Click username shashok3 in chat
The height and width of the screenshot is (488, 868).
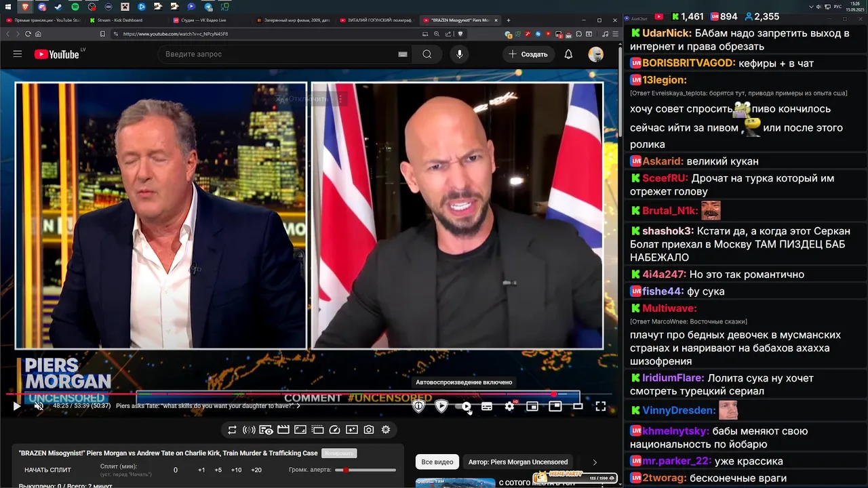[668, 231]
